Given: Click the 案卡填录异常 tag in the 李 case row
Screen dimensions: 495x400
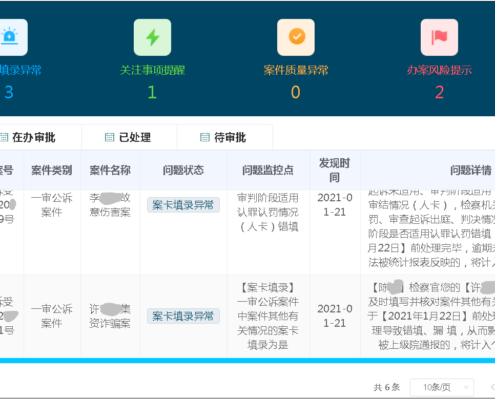Looking at the screenshot, I should coord(183,205).
